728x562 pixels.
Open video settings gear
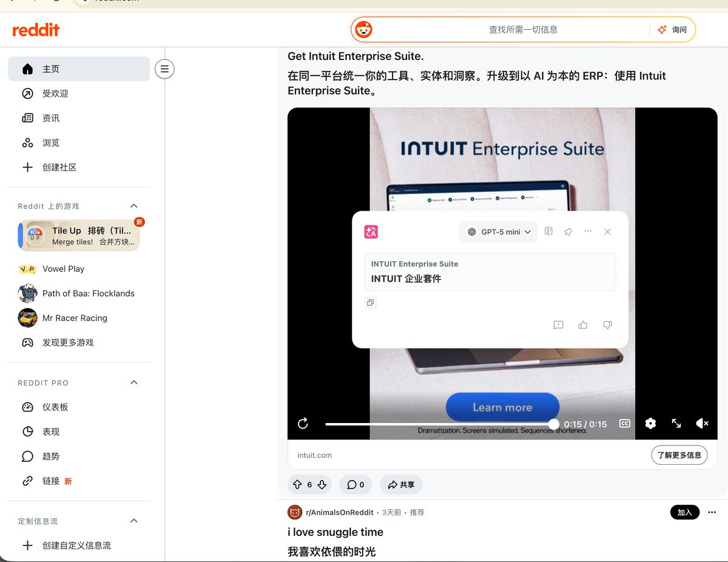[650, 424]
